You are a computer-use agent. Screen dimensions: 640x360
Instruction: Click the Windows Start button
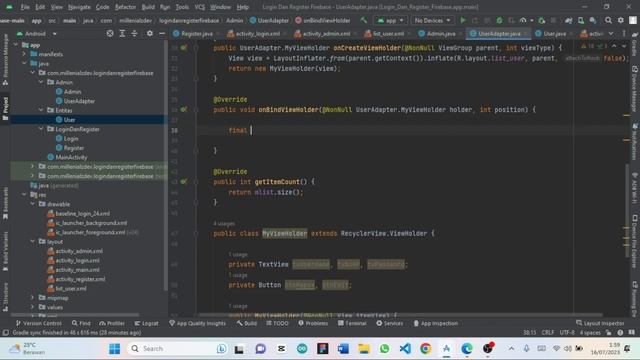pyautogui.click(x=115, y=349)
